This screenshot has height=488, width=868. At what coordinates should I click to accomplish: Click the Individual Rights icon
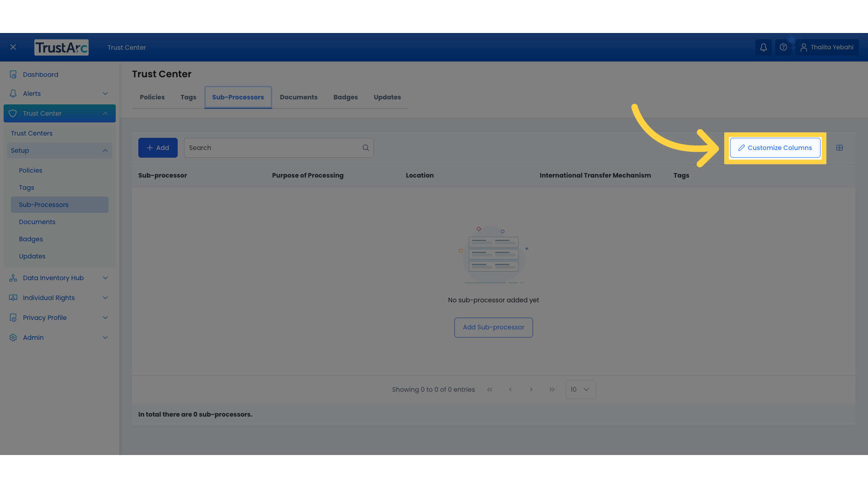[x=13, y=298]
